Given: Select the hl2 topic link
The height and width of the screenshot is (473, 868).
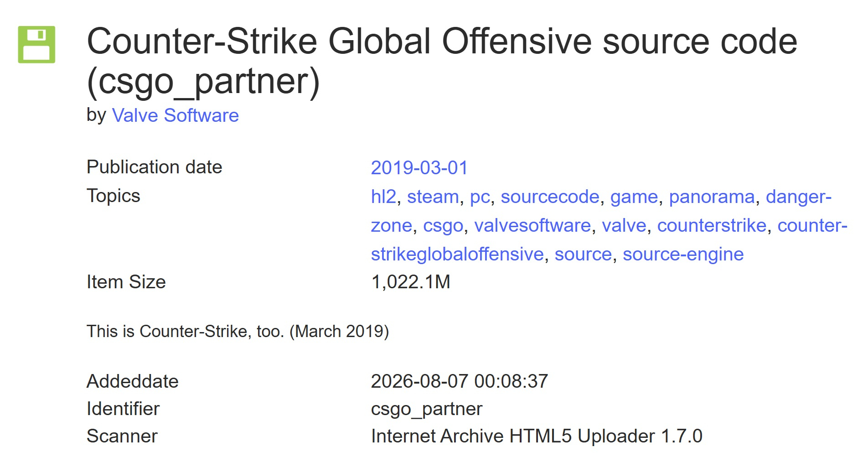Looking at the screenshot, I should (x=383, y=197).
